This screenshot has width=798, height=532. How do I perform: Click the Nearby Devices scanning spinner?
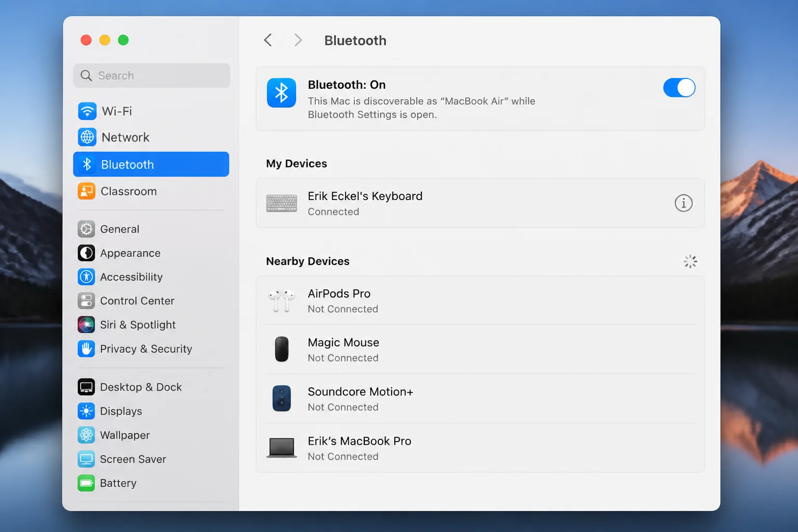tap(690, 261)
